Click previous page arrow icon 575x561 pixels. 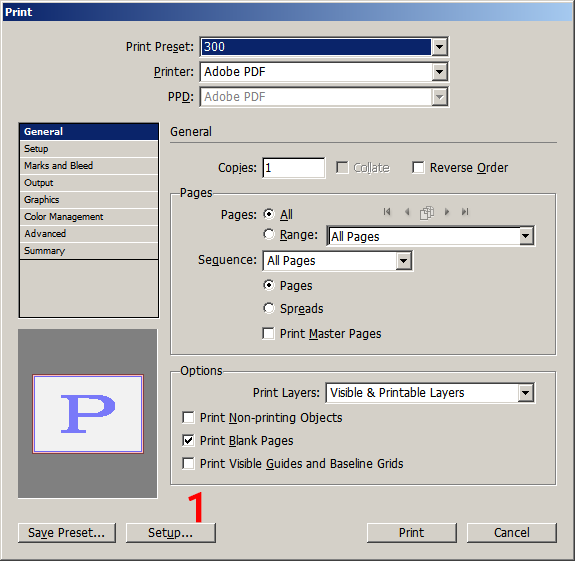point(407,212)
